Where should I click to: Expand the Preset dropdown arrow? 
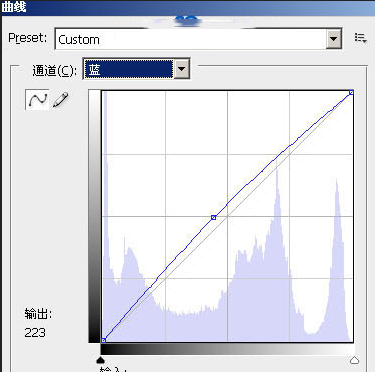[333, 39]
